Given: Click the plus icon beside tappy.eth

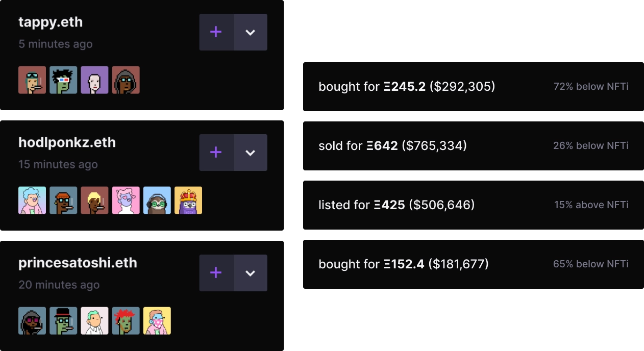Looking at the screenshot, I should point(216,32).
